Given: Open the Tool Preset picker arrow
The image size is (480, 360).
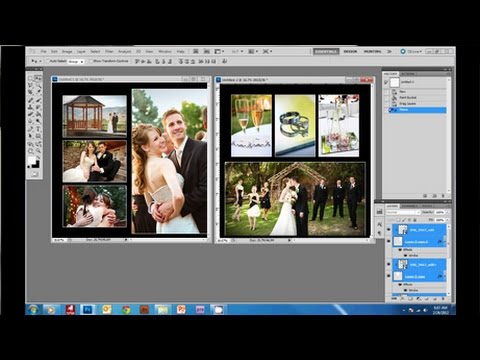Looking at the screenshot, I should click(40, 61).
